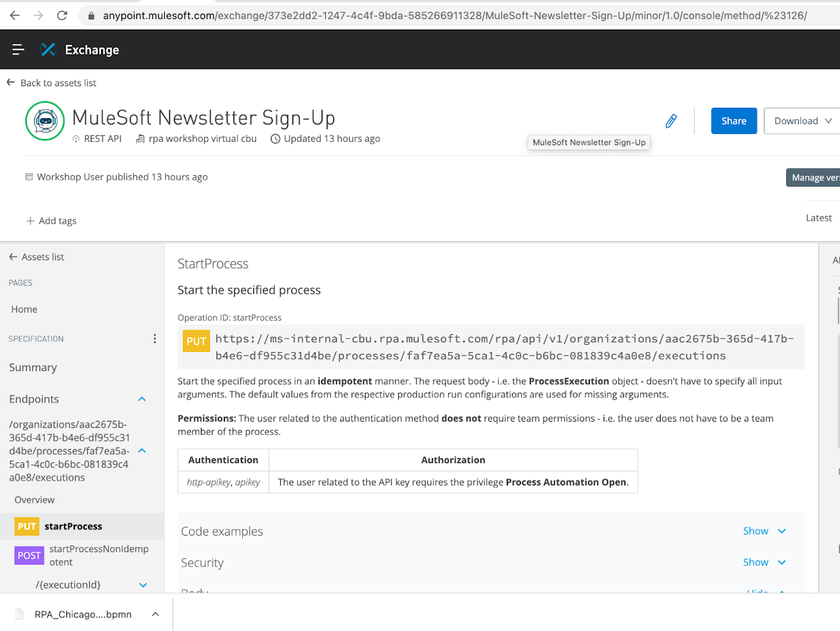This screenshot has height=631, width=840.
Task: Go back with browser back arrow
Action: click(14, 15)
